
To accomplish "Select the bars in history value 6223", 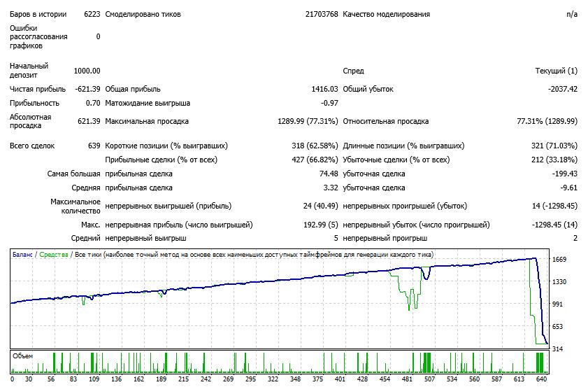I will tap(92, 14).
